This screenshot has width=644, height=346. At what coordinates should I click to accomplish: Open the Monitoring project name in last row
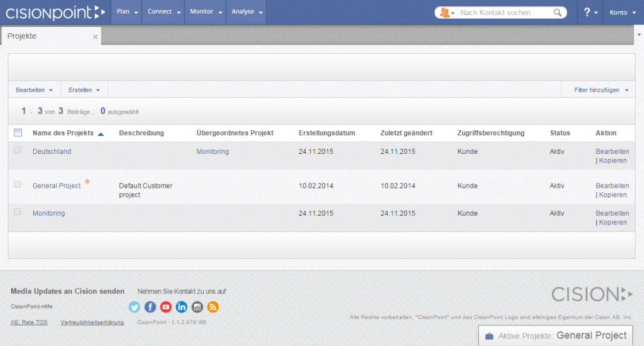(49, 213)
